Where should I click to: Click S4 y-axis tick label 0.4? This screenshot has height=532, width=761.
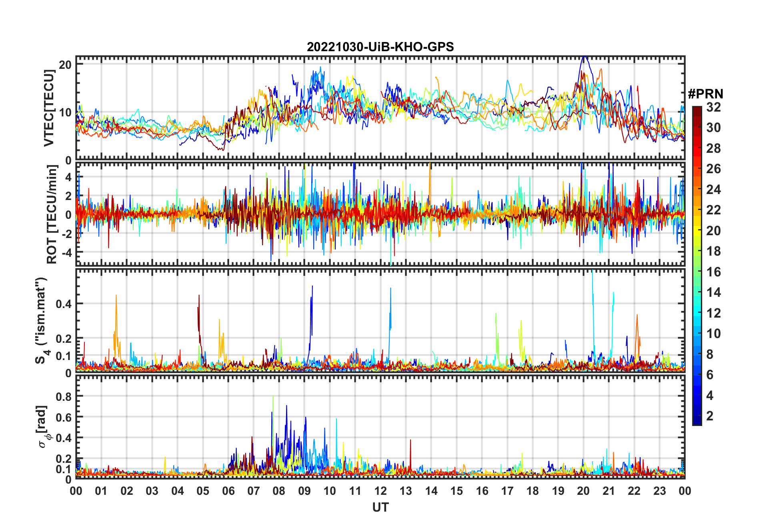64,304
